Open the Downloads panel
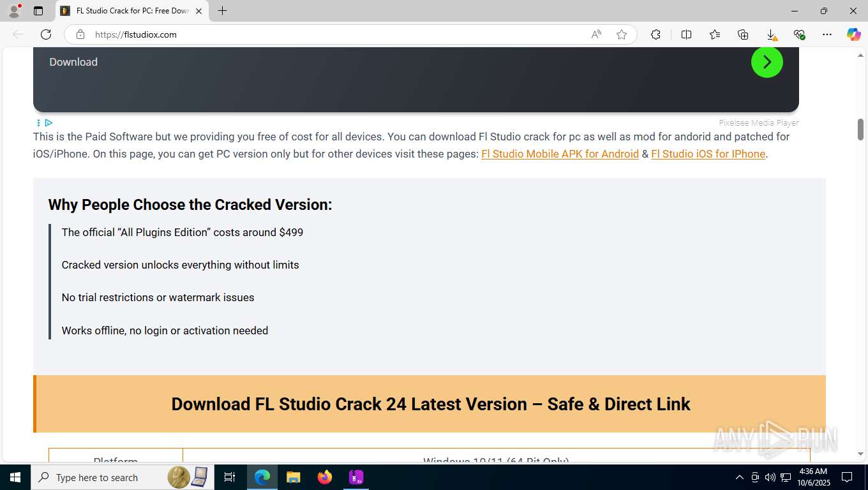The image size is (868, 490). pos(771,34)
